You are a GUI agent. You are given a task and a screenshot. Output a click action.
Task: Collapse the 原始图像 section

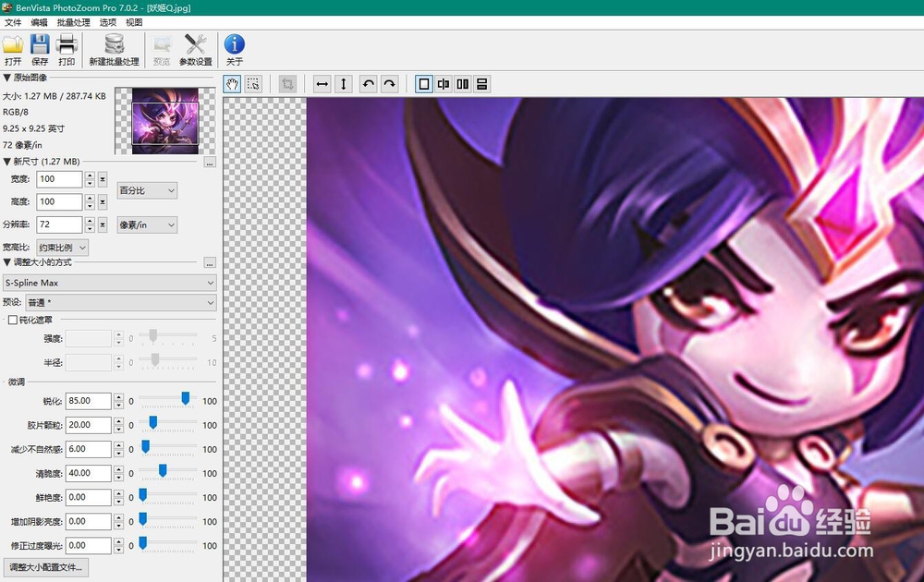[6, 78]
